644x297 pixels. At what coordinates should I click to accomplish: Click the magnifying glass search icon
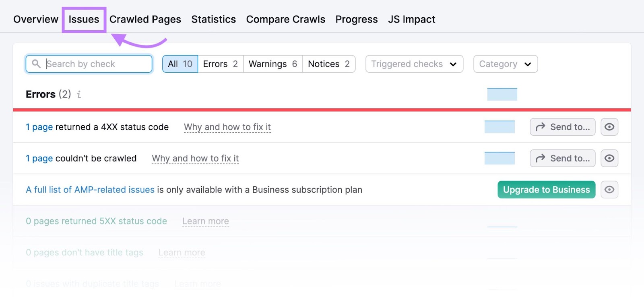37,64
